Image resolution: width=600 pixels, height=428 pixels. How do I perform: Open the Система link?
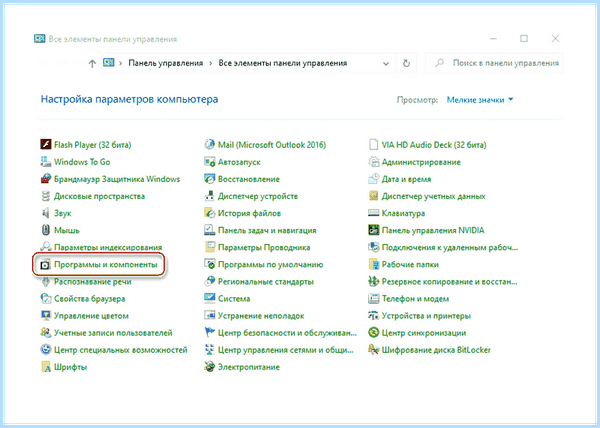pos(234,298)
